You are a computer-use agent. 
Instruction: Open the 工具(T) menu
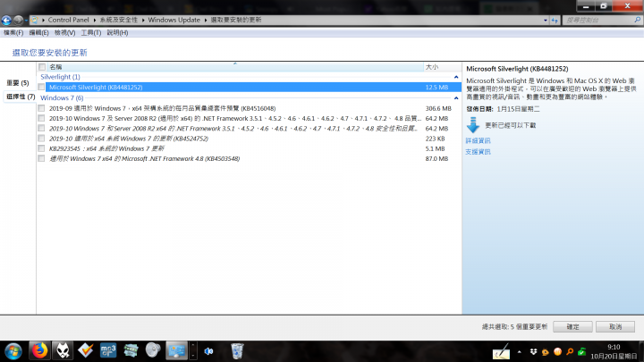(90, 32)
